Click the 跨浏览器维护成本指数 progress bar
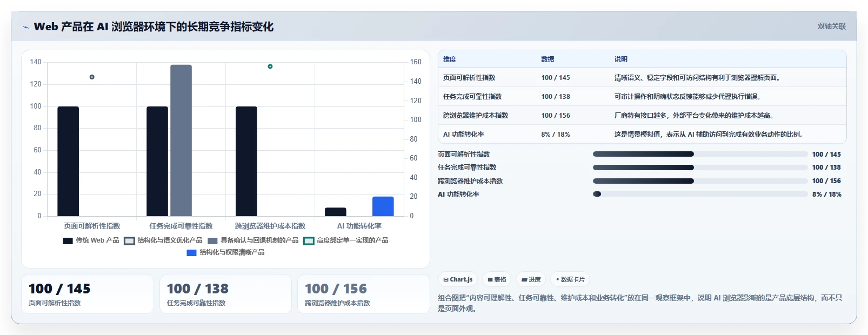 click(700, 181)
